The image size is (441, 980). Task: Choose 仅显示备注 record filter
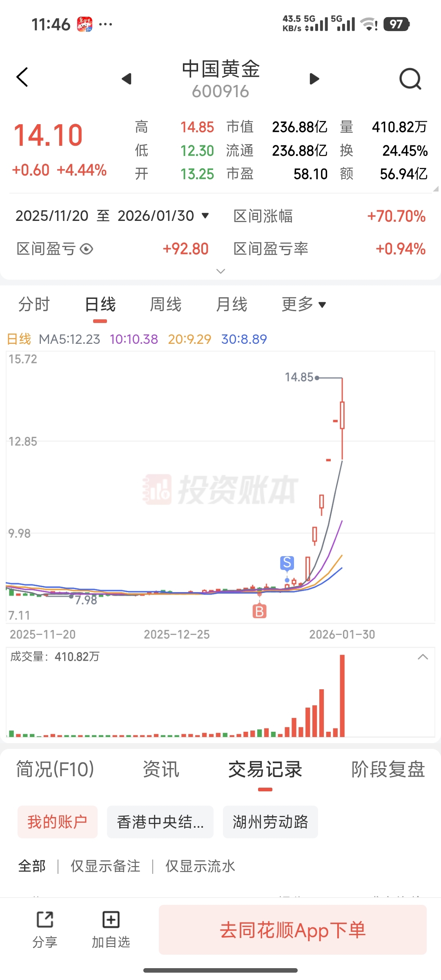[x=105, y=866]
